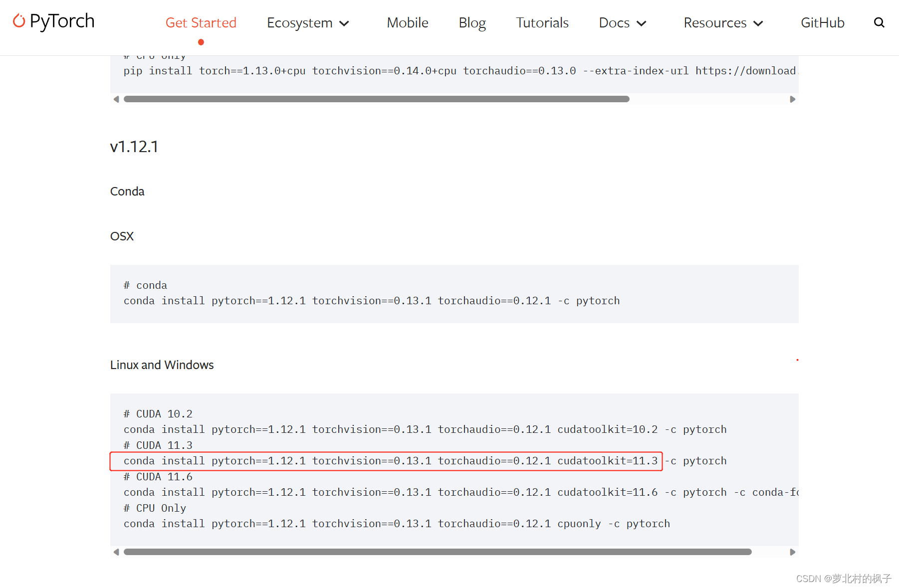Go to the Mobile page

407,22
